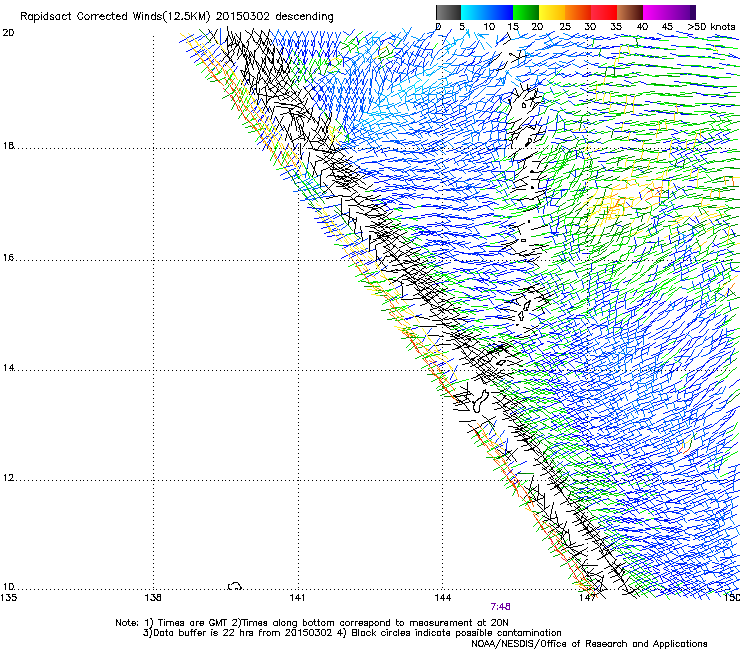Click the blue 10-15 knots legend swatch
The image size is (740, 650).
[x=500, y=12]
